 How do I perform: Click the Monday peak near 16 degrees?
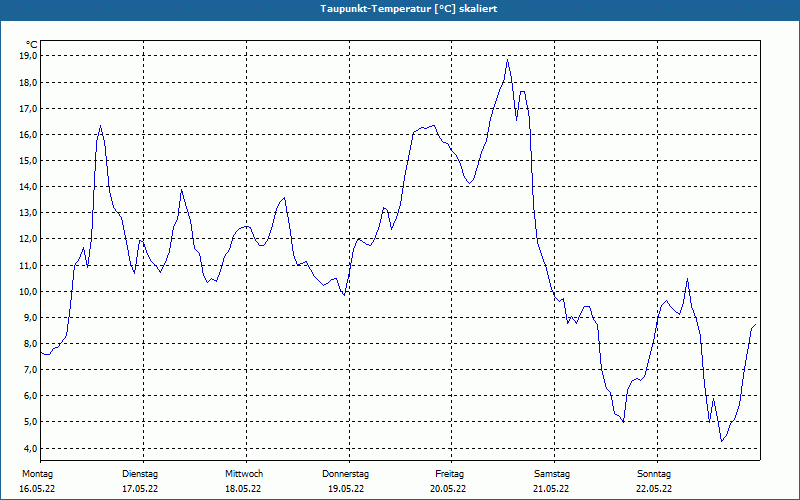pos(101,126)
